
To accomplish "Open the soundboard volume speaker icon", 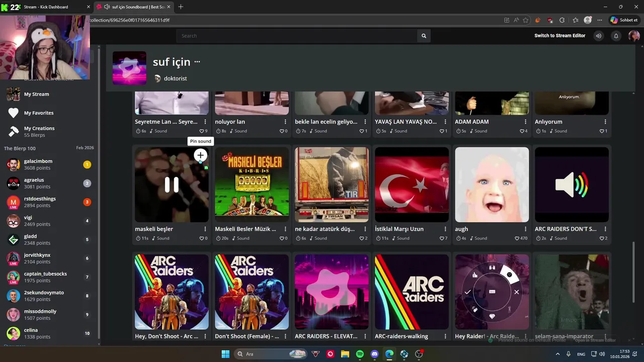I will (x=598, y=36).
